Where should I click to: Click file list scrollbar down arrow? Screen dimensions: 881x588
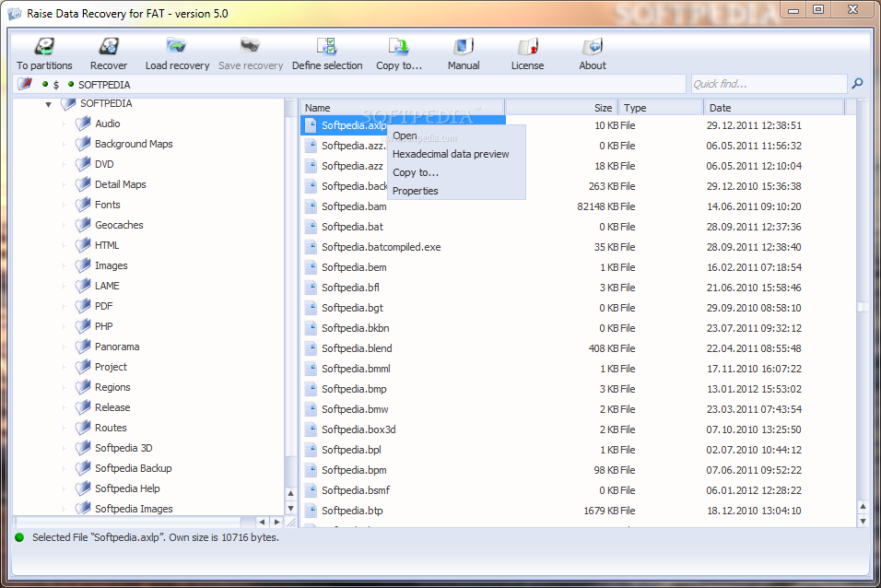[x=863, y=521]
